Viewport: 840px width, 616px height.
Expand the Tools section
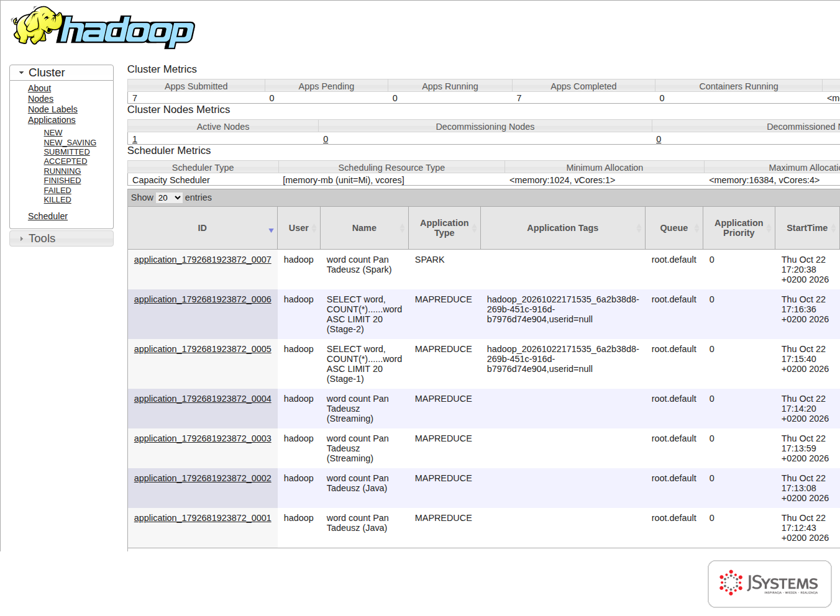[62, 238]
